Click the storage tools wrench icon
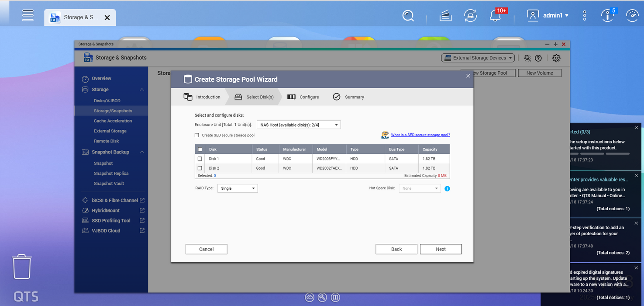The height and width of the screenshot is (306, 644). click(527, 58)
